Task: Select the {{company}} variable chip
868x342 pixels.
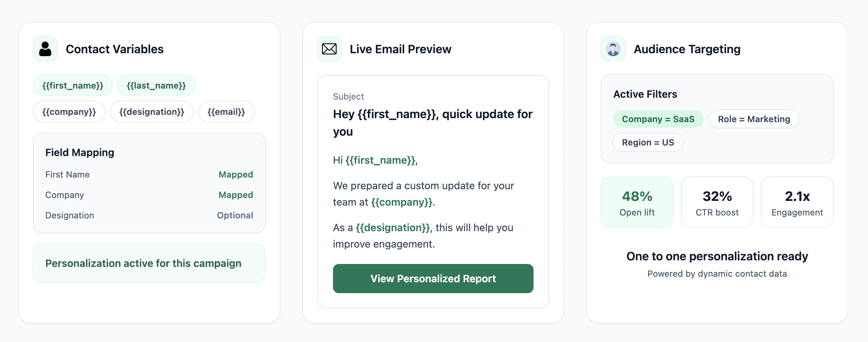Action: (69, 112)
